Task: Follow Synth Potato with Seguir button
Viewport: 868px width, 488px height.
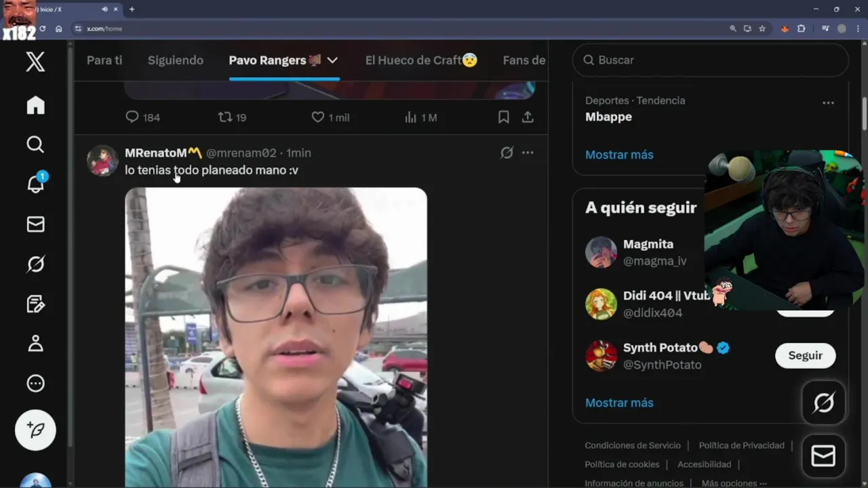Action: 805,355
